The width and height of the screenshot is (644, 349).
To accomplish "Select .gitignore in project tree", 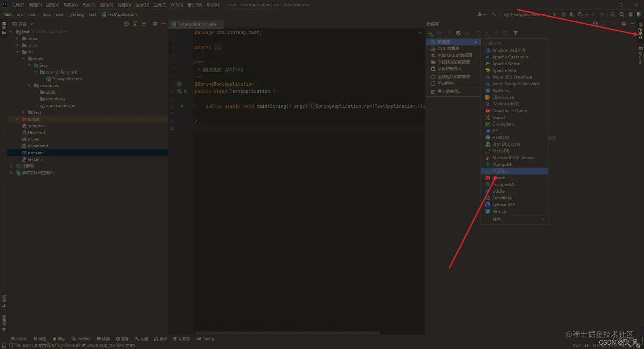I will coord(37,126).
